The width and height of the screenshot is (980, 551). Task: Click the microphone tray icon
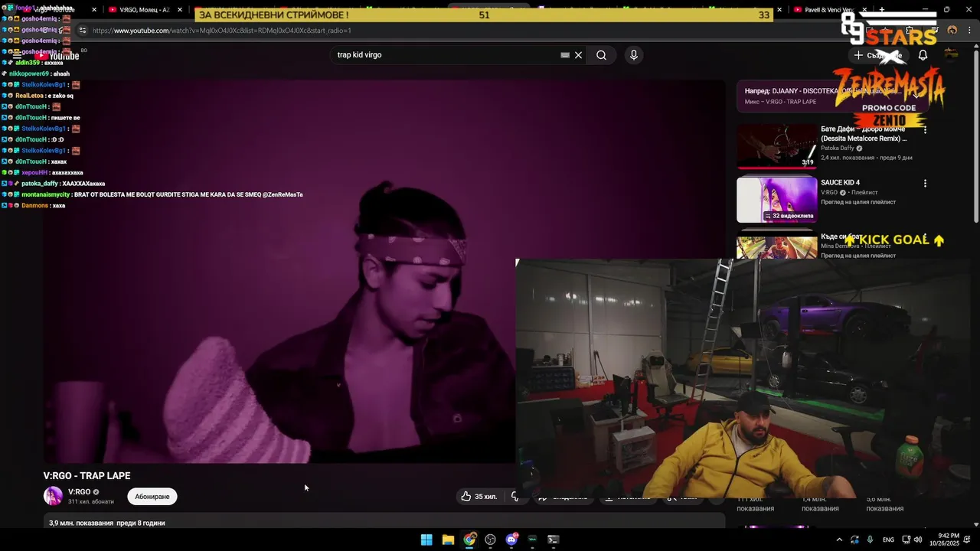coord(871,540)
